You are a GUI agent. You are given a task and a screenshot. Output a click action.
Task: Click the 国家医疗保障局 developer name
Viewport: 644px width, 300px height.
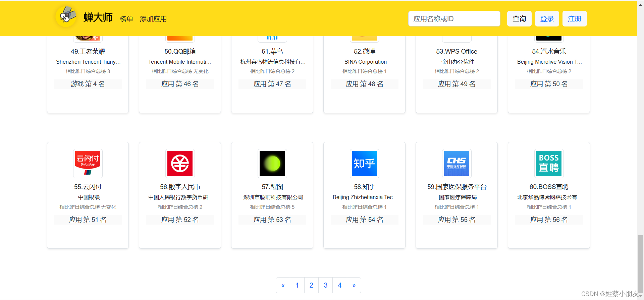click(x=458, y=197)
